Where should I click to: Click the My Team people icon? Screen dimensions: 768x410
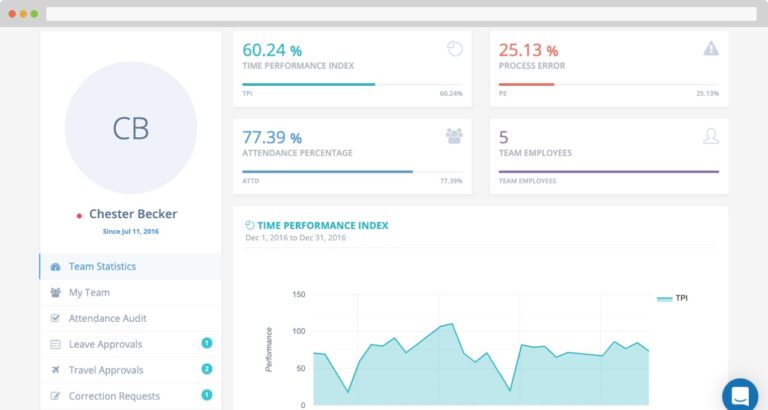point(55,293)
